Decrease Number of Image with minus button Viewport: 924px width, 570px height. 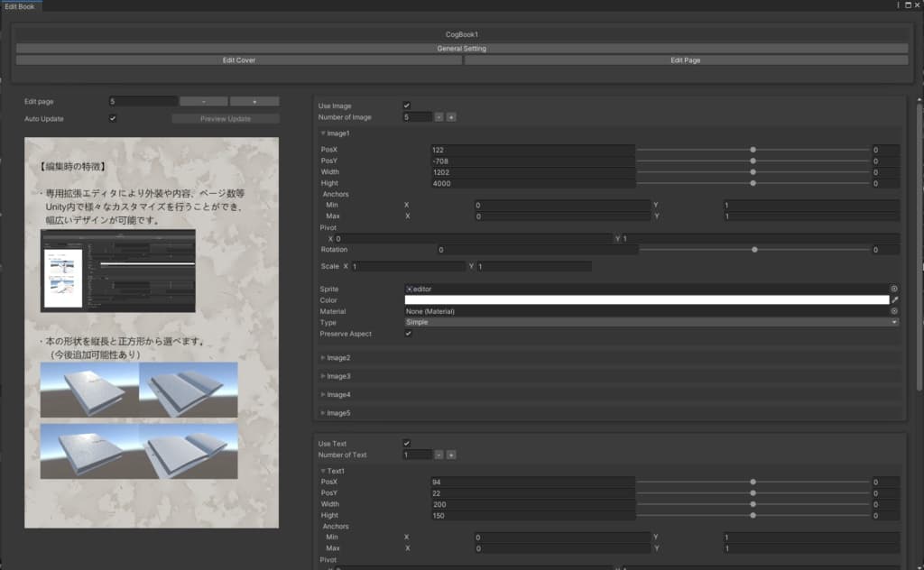[x=439, y=117]
